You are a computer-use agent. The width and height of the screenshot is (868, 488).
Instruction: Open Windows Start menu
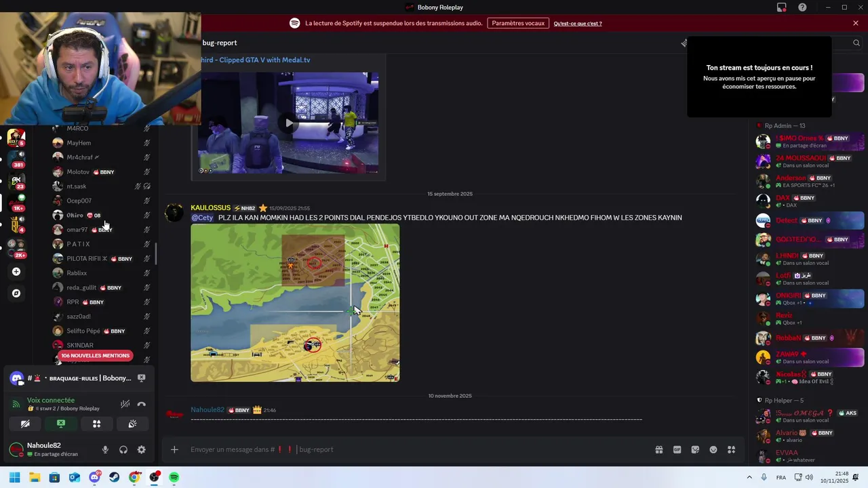coord(14,477)
